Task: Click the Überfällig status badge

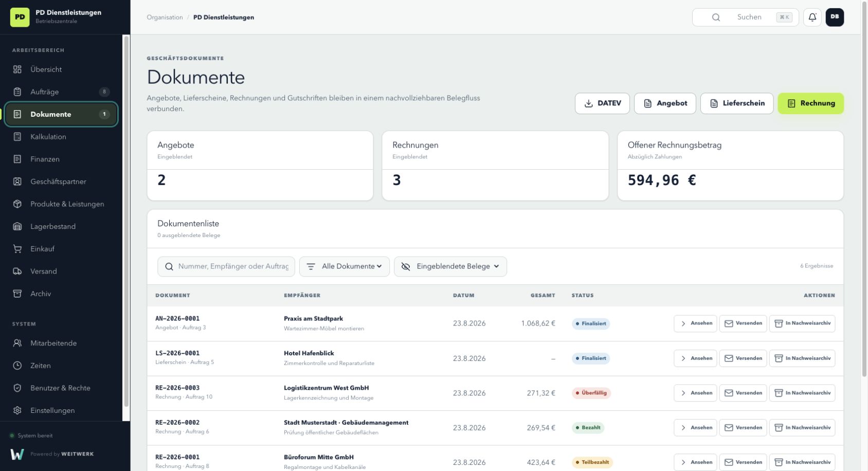Action: point(591,393)
